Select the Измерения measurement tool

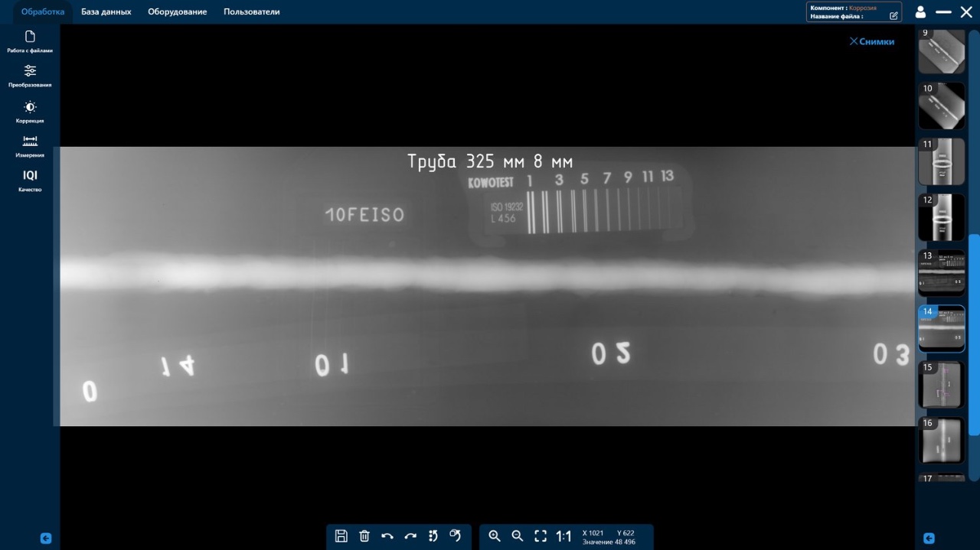click(30, 146)
